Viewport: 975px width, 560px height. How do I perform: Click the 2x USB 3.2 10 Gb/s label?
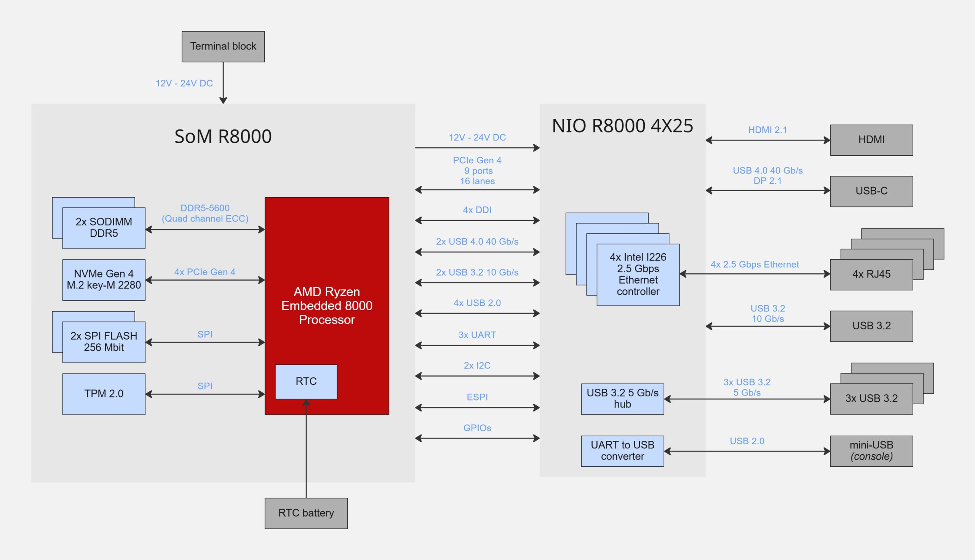point(477,272)
